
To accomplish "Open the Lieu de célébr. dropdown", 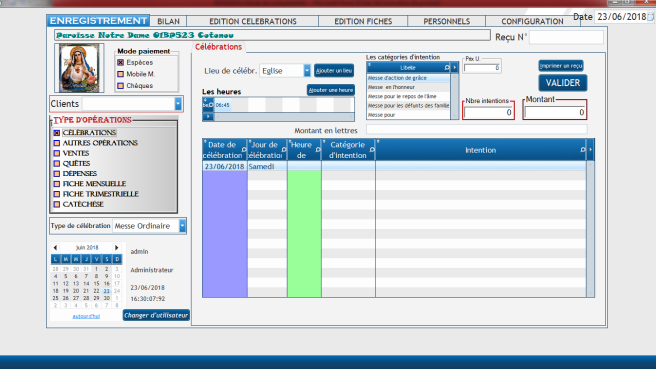I will pos(307,71).
